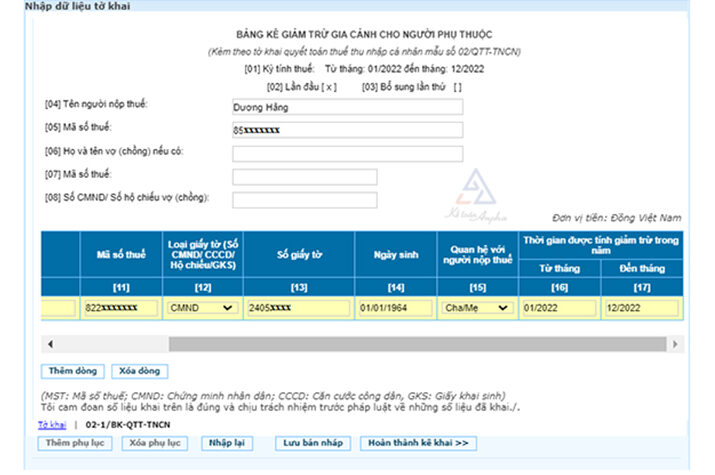
Task: Click the 'Xóa dòng' button
Action: 140,371
